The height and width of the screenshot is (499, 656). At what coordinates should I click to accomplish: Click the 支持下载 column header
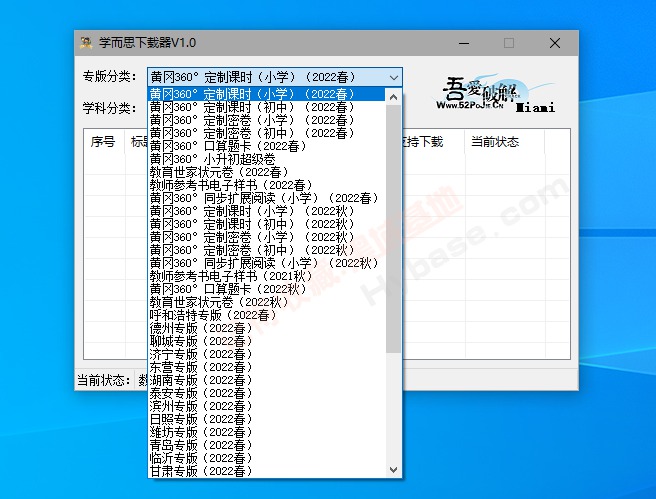click(x=433, y=142)
